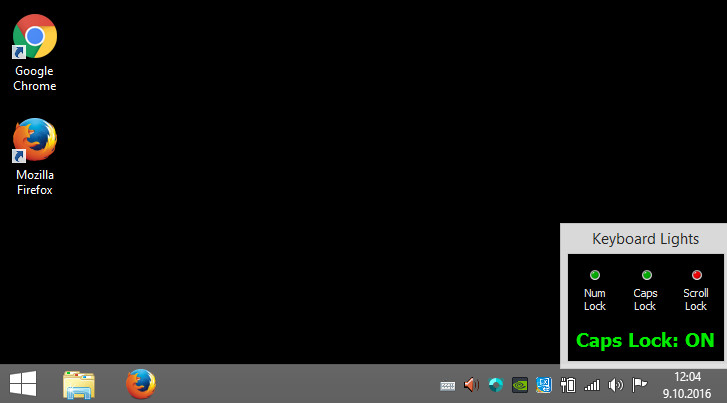This screenshot has width=727, height=403.
Task: Click the Keyboard Lights tray icon
Action: (447, 385)
